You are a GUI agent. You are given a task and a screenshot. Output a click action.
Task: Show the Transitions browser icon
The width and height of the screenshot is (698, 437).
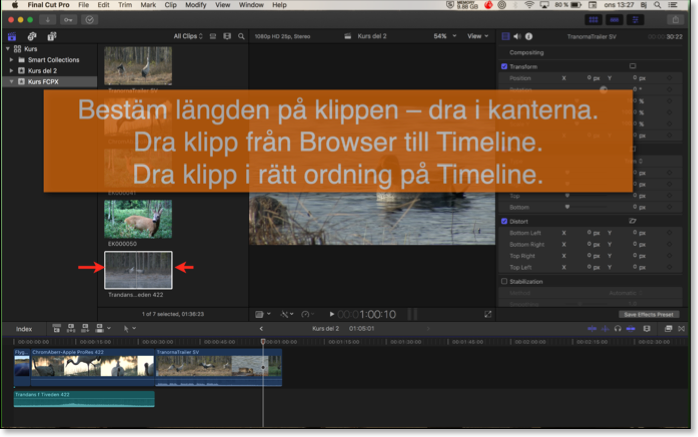(x=682, y=329)
